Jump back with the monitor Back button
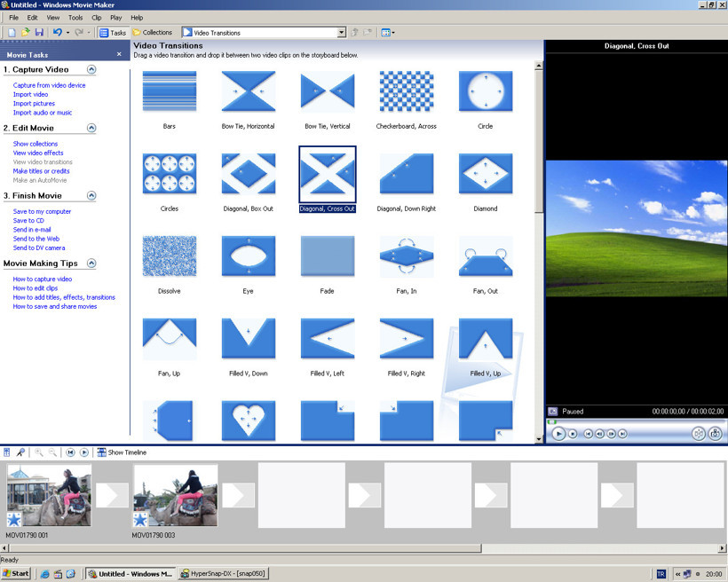 (x=588, y=434)
